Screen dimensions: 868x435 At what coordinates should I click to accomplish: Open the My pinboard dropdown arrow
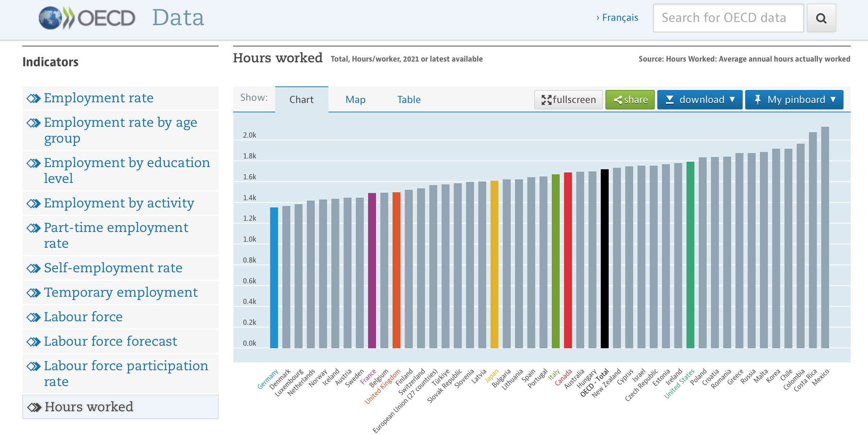[x=833, y=99]
